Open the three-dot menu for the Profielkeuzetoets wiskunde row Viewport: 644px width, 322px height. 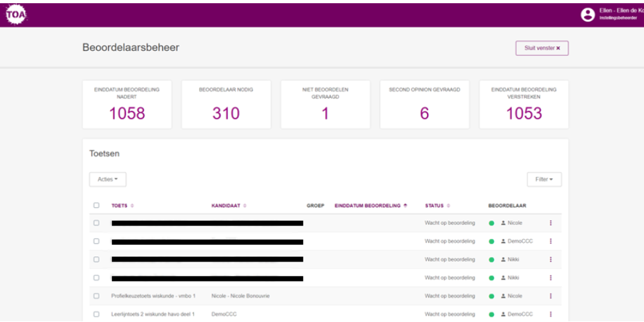pyautogui.click(x=551, y=296)
